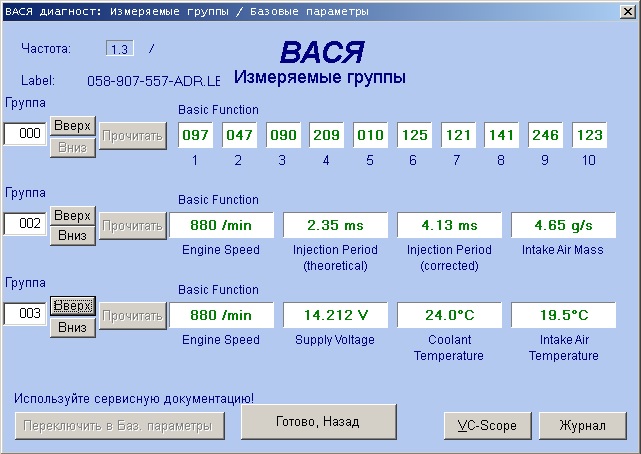641x454 pixels.
Task: Click group 000 value 047
Action: point(240,135)
